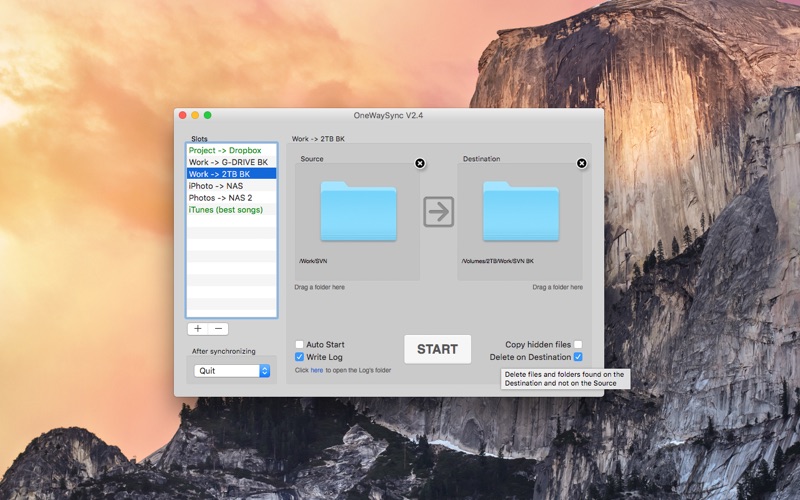Open the log folder via the 'here' link

(x=317, y=370)
